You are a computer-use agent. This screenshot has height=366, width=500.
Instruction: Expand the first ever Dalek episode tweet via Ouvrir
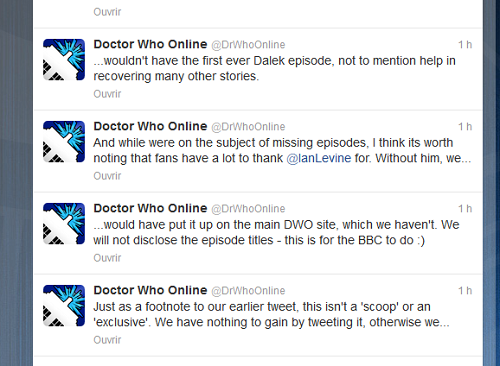107,94
